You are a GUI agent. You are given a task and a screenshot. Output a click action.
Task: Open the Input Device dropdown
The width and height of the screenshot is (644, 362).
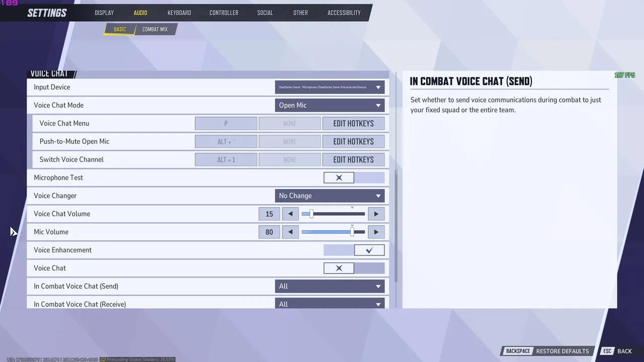pyautogui.click(x=330, y=87)
